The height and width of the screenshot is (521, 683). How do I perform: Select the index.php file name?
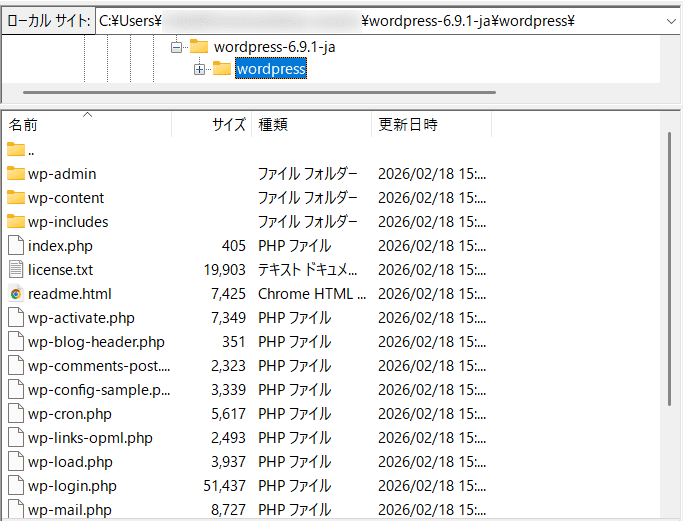(x=60, y=246)
